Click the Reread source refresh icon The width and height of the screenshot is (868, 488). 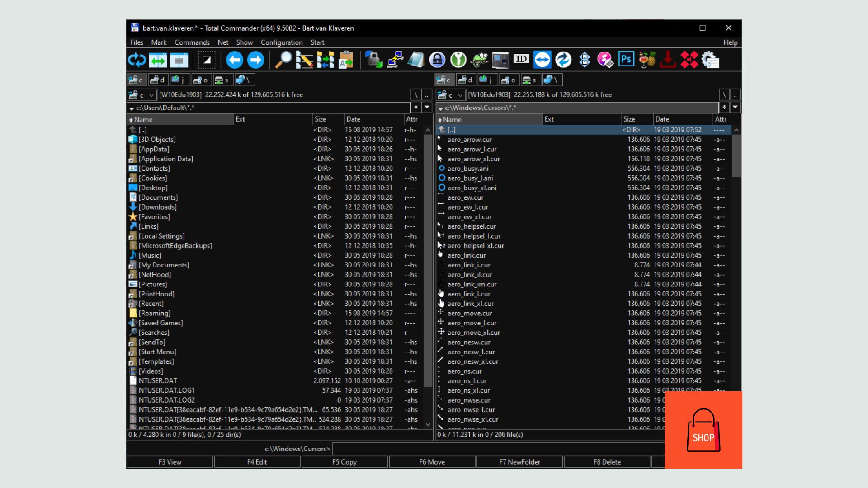point(137,60)
